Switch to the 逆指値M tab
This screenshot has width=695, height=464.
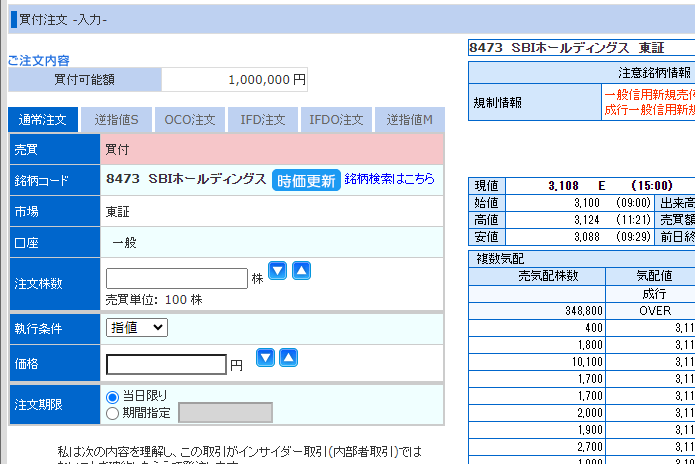pyautogui.click(x=410, y=120)
